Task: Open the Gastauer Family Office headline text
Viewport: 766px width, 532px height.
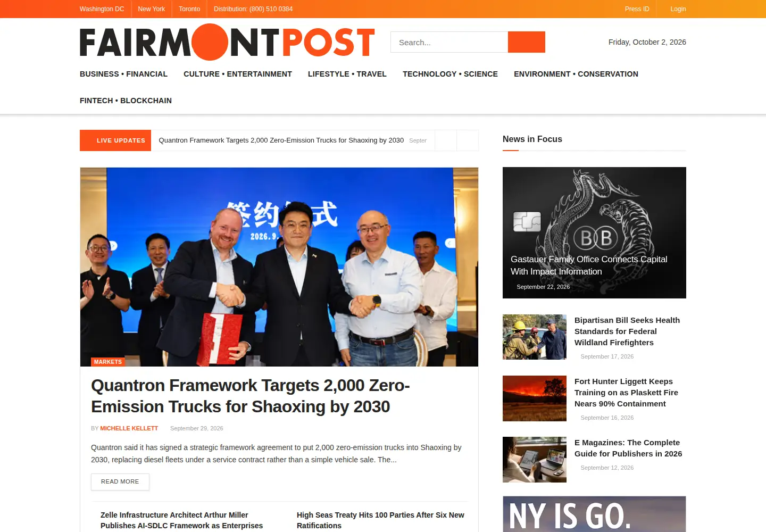Action: click(589, 265)
